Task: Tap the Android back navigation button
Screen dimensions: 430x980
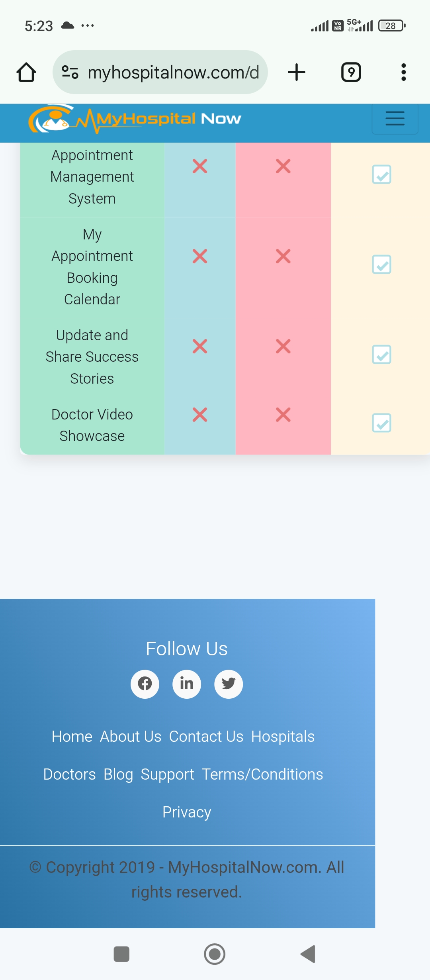Action: (x=308, y=954)
